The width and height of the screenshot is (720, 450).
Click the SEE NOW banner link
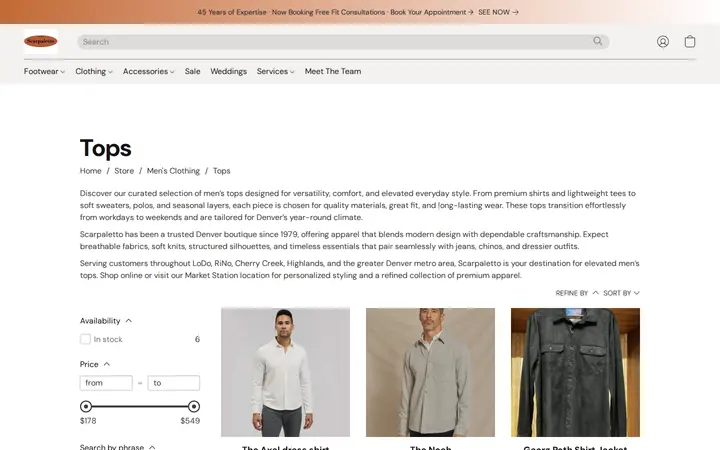click(x=498, y=12)
